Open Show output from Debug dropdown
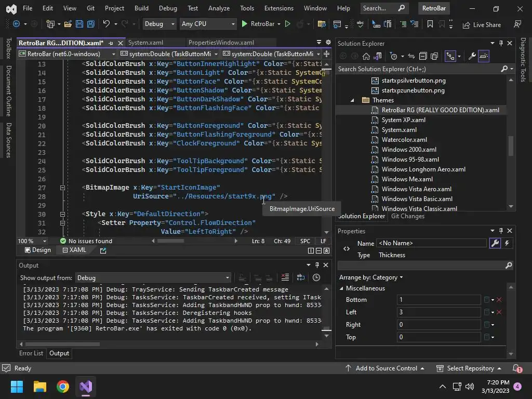Image resolution: width=532 pixels, height=399 pixels. point(153,278)
